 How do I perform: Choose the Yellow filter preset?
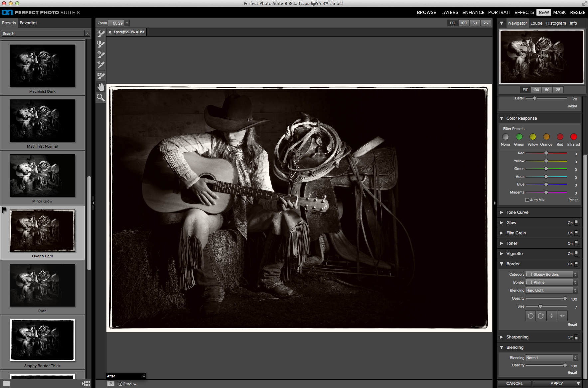(533, 137)
